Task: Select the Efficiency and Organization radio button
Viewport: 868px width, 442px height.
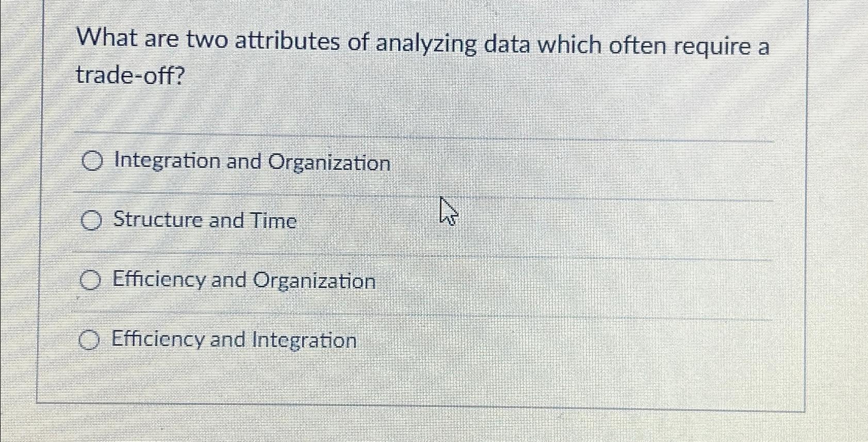Action: pos(92,281)
